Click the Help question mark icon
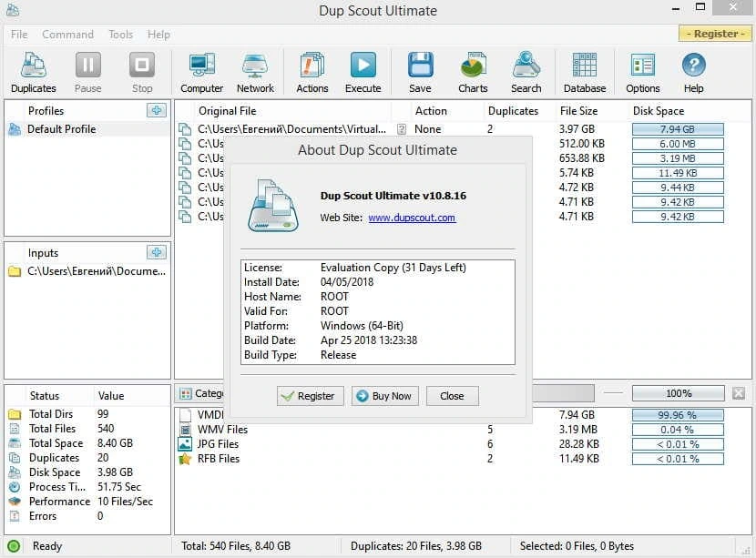The height and width of the screenshot is (558, 756). pyautogui.click(x=694, y=65)
